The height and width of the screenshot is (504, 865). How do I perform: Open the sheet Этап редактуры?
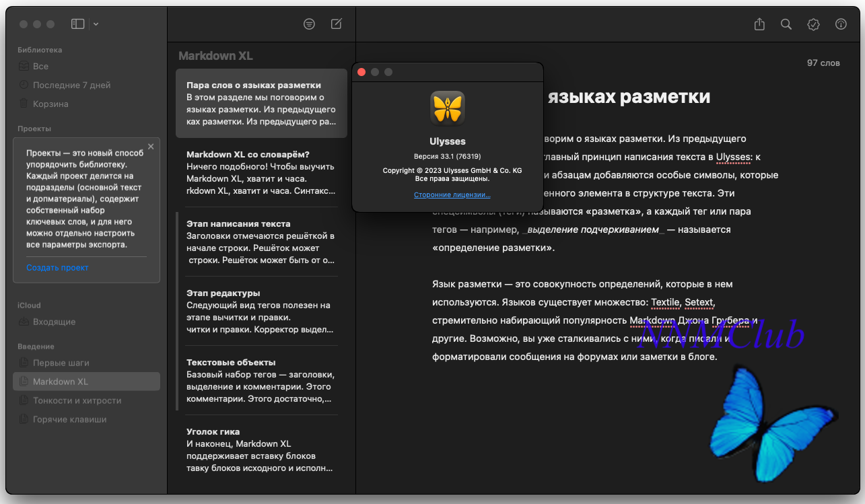(x=261, y=311)
